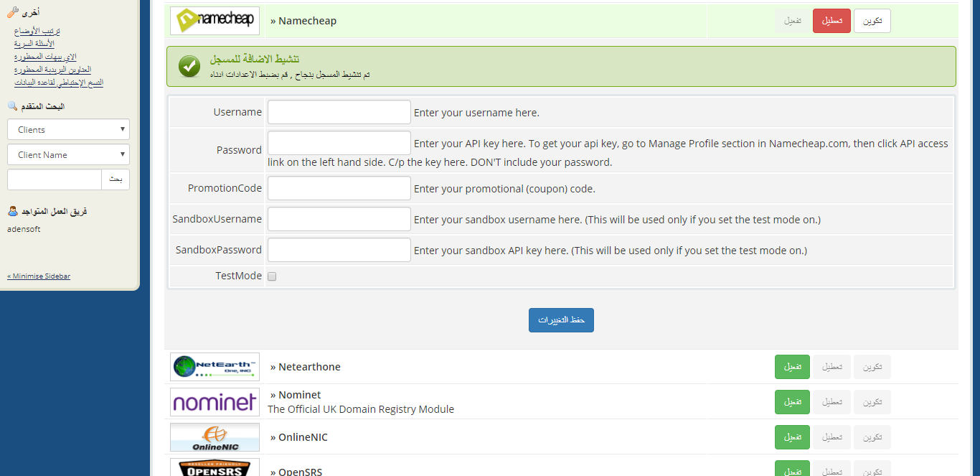The height and width of the screenshot is (476, 980).
Task: Click the green success checkmark icon
Action: 189,66
